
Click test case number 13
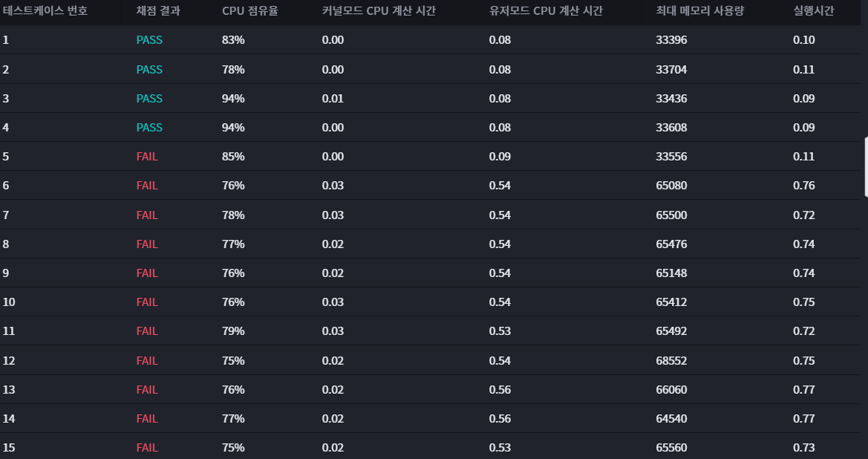[9, 390]
